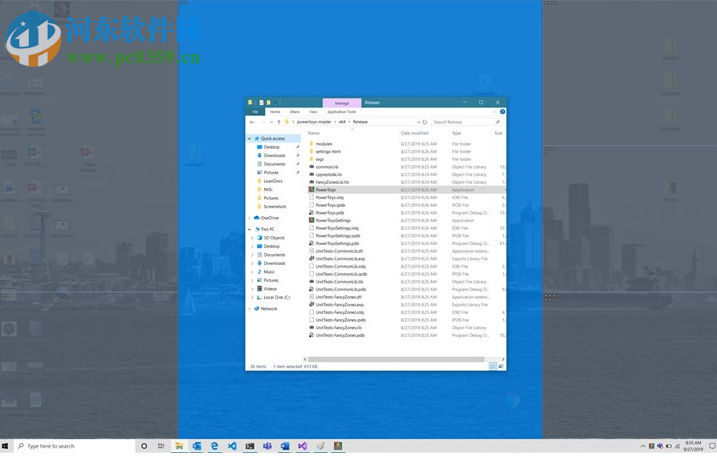Expand the 3D Objects tree node
This screenshot has width=717, height=456.
(x=252, y=238)
